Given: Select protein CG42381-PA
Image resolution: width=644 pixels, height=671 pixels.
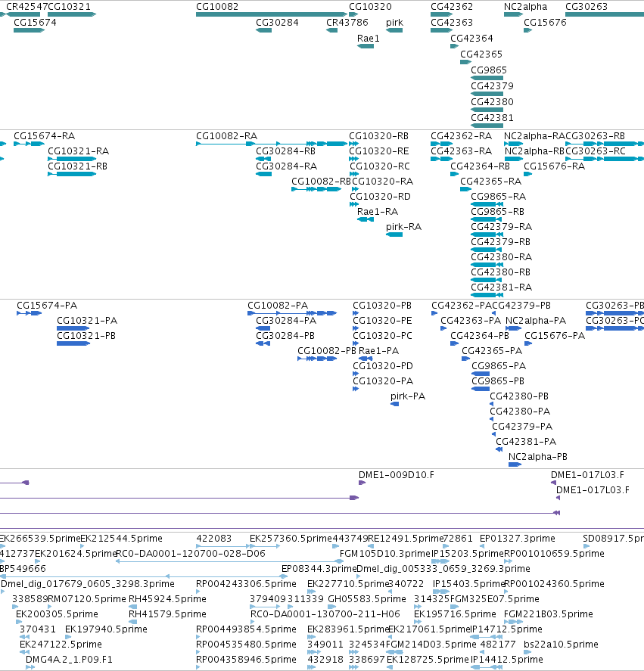Looking at the screenshot, I should pyautogui.click(x=499, y=449).
